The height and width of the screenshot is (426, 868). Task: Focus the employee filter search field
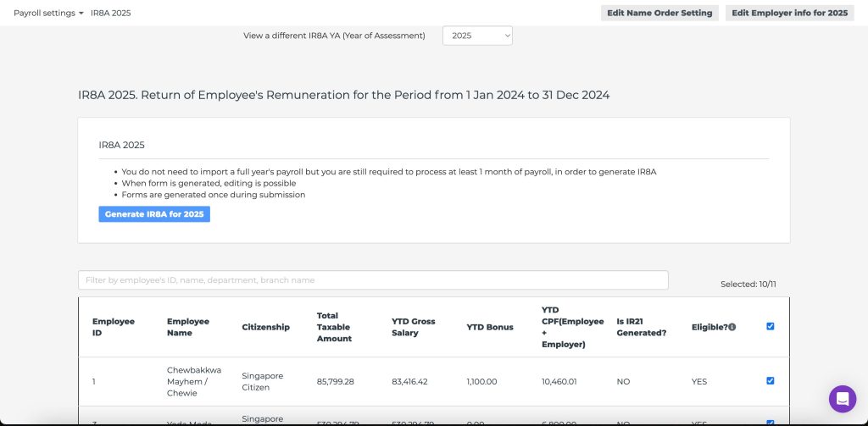pyautogui.click(x=373, y=280)
